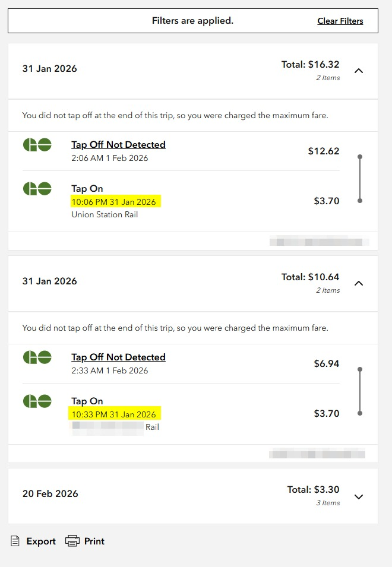
Task: Collapse the $10.64 total trip card
Action: pos(358,283)
